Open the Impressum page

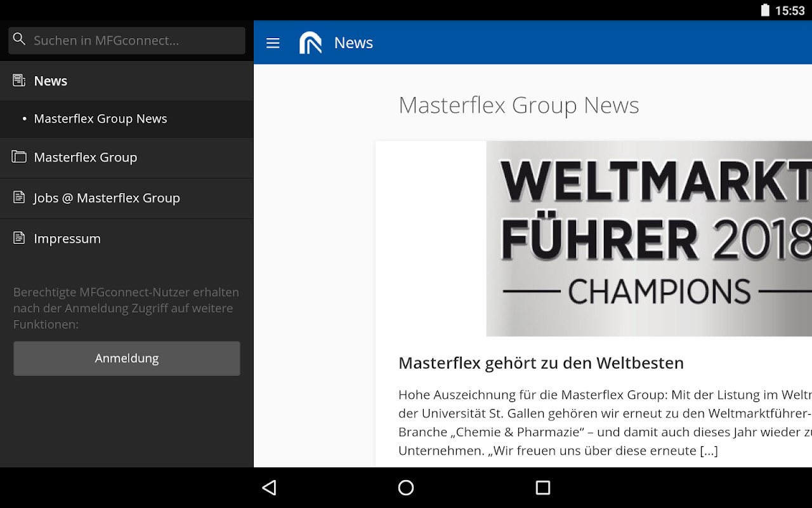click(x=127, y=239)
